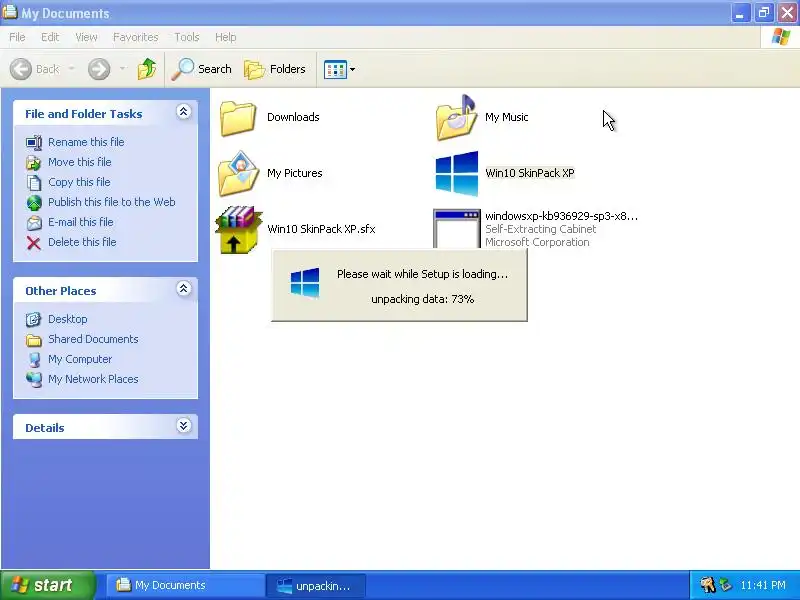Screen dimensions: 800x600
Task: Select the Downloads folder icon
Action: (238, 118)
